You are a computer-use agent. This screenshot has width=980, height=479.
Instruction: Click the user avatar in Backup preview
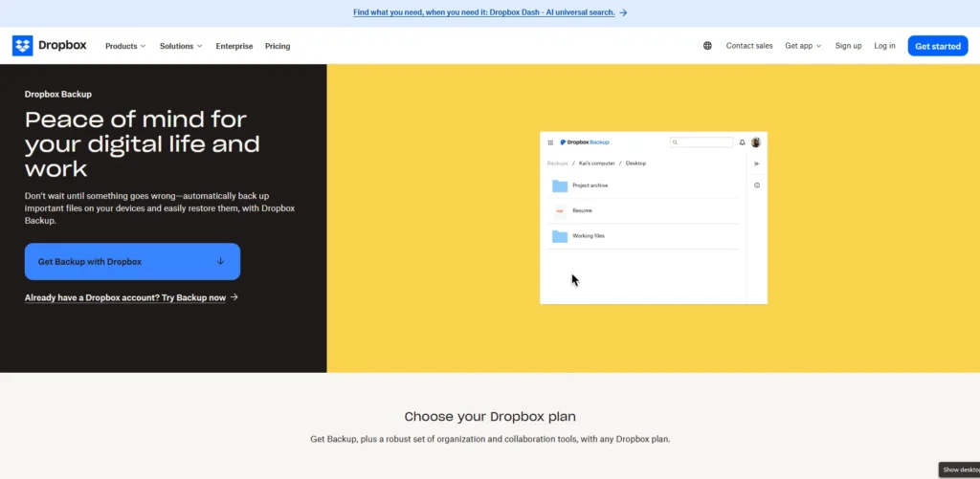pyautogui.click(x=756, y=142)
